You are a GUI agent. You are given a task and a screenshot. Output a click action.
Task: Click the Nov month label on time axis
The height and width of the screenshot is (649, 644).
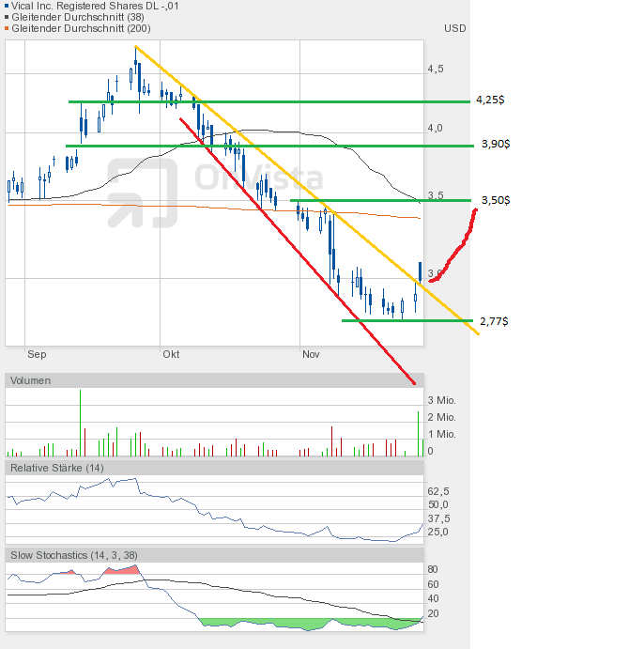click(x=311, y=354)
